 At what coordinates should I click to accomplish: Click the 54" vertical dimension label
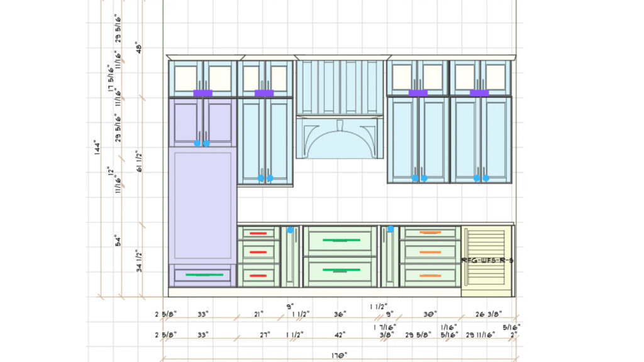point(118,241)
